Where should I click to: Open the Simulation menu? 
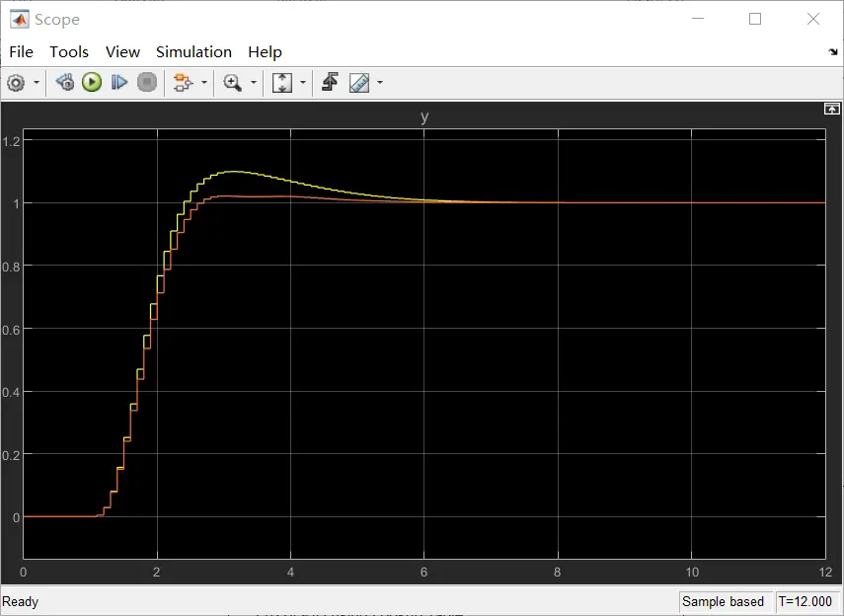point(193,51)
